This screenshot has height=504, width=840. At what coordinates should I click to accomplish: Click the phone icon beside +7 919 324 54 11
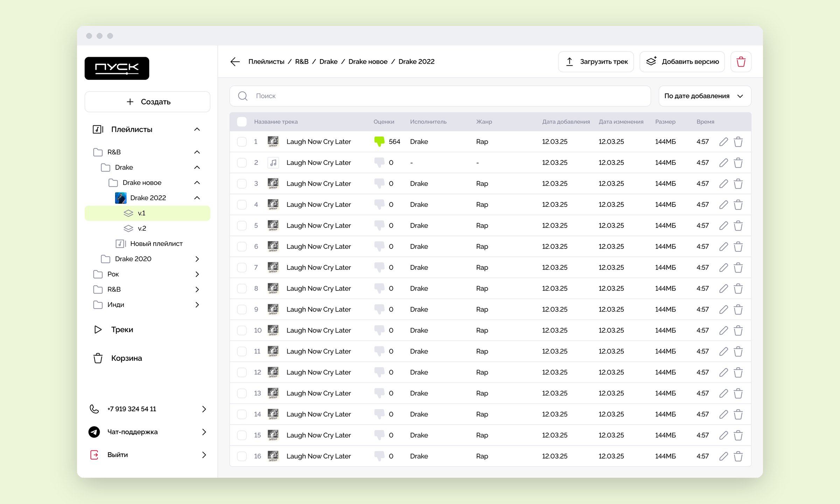(94, 409)
